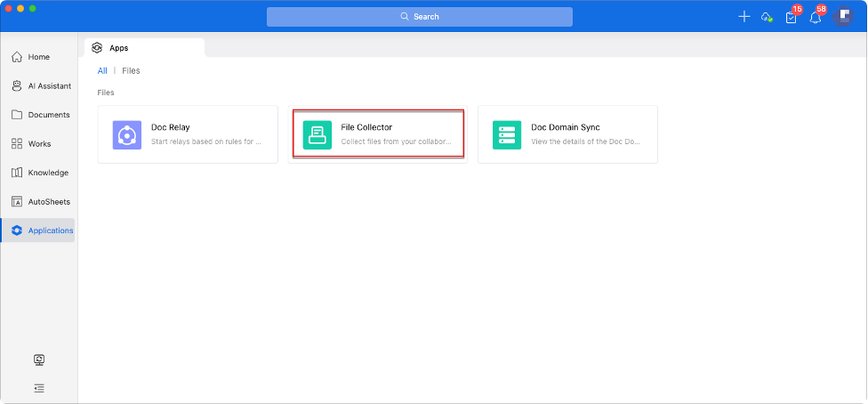Click the Search field in title bar
The height and width of the screenshot is (404, 868).
[419, 17]
